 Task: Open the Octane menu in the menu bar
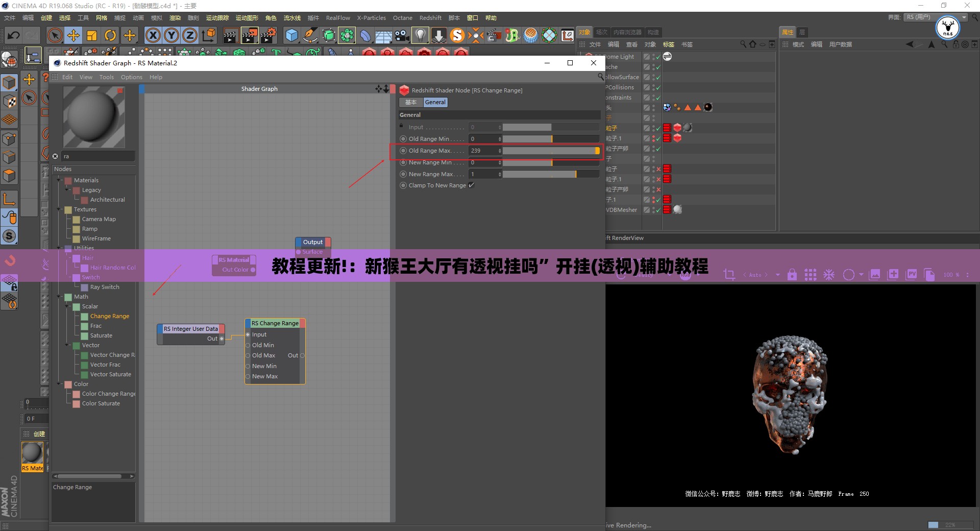(x=402, y=18)
